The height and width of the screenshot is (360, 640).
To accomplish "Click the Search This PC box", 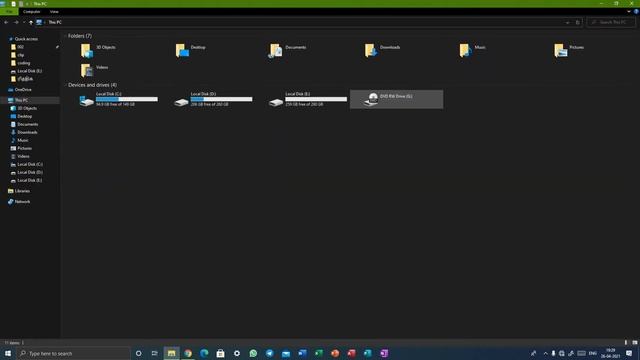I will pos(611,22).
